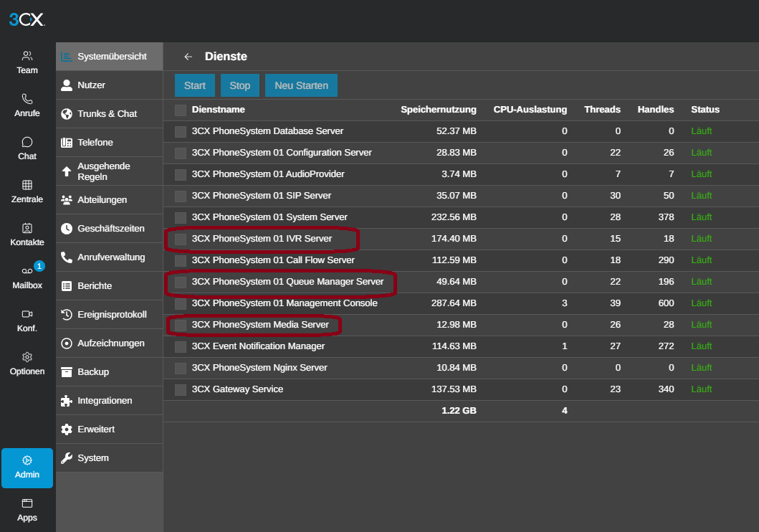The width and height of the screenshot is (759, 532).
Task: Check the Call Flow Server checkbox
Action: tap(181, 261)
